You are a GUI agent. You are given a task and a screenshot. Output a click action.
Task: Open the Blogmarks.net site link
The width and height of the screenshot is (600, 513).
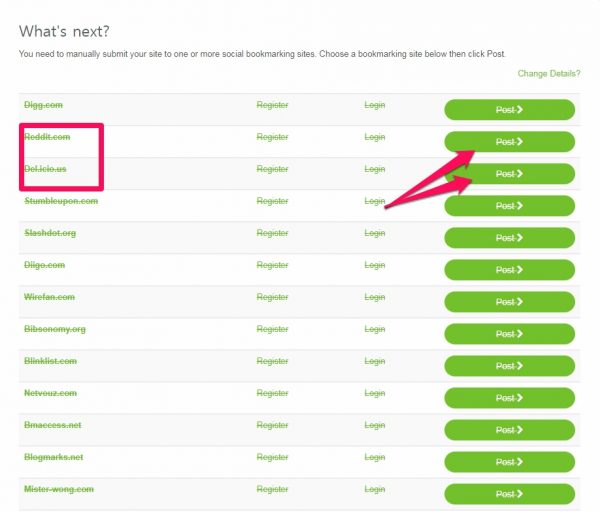click(x=54, y=457)
